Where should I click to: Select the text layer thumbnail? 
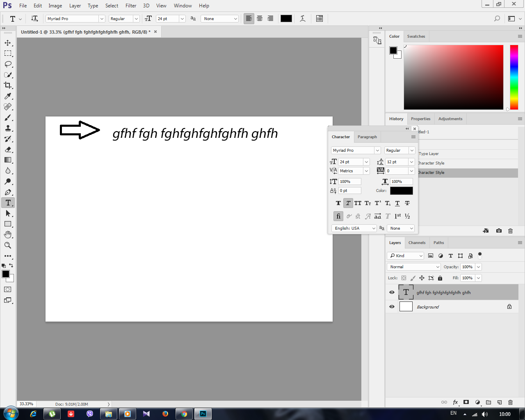[406, 292]
